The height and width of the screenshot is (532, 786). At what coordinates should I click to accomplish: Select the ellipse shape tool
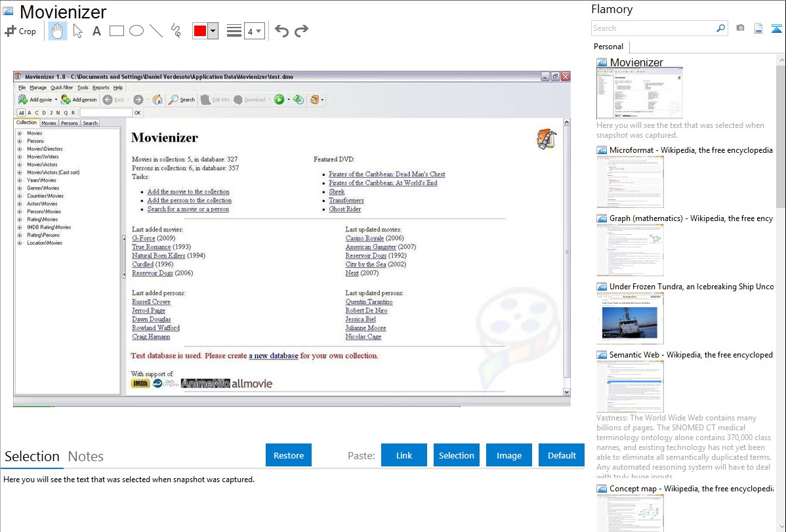pyautogui.click(x=136, y=31)
